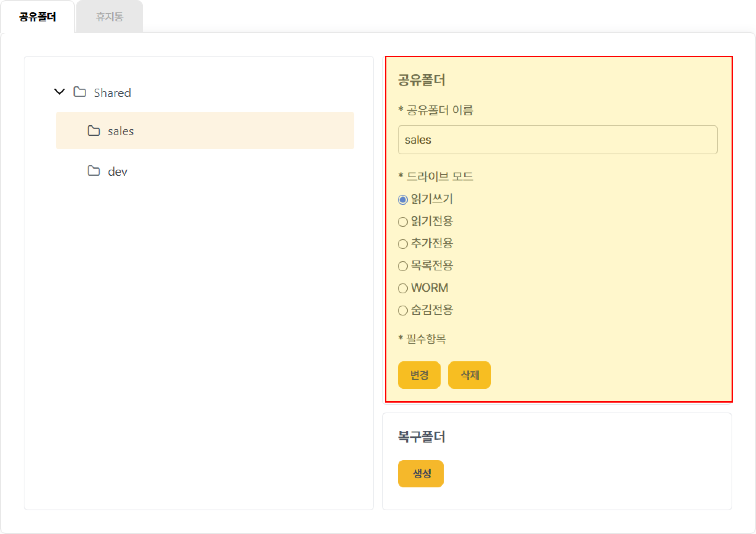Collapse the Shared folder tree chevron
The height and width of the screenshot is (534, 756).
point(60,92)
